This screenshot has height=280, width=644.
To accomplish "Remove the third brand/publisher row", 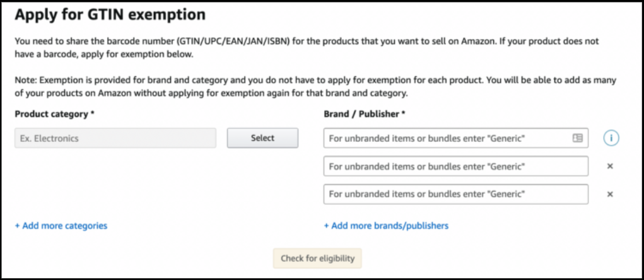I will pyautogui.click(x=610, y=194).
